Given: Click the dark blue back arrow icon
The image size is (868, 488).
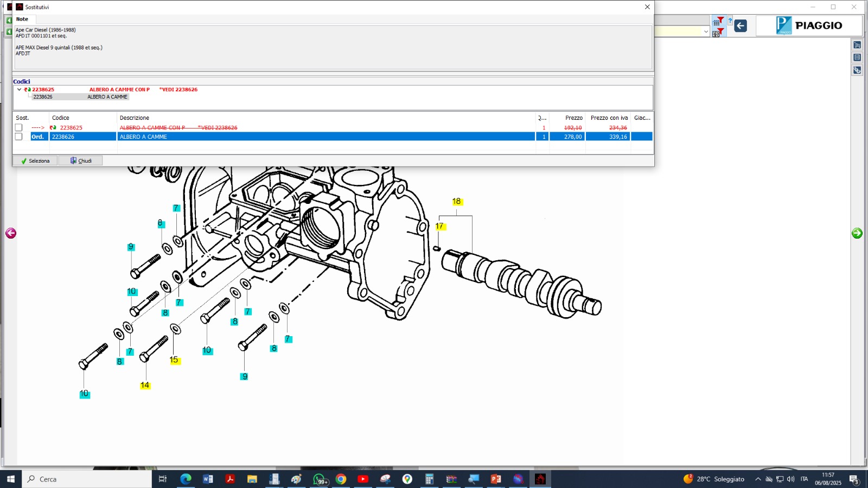Looking at the screenshot, I should [x=741, y=26].
